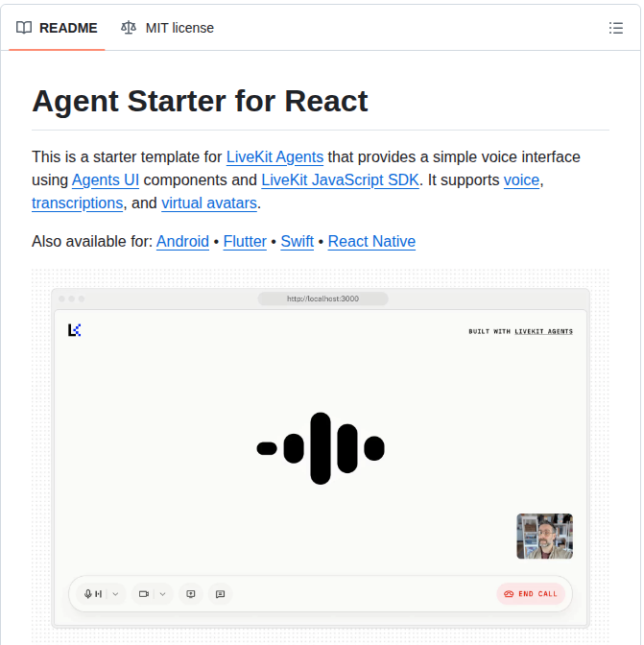
Task: Click the README book icon
Action: 24,28
